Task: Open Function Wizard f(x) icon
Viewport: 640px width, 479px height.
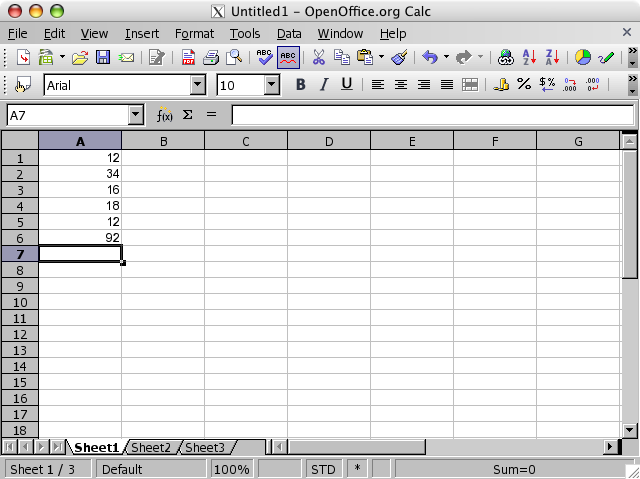Action: click(164, 115)
